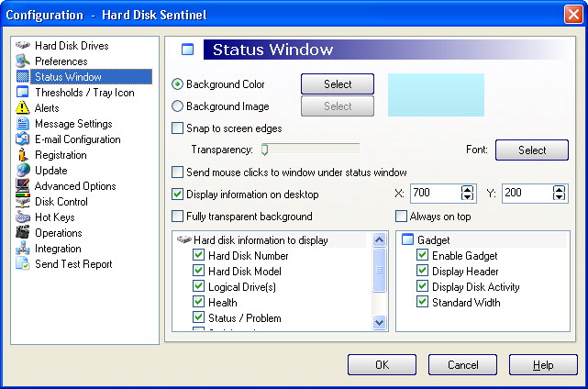Toggle the Logical Drive(s) checkbox
Viewport: 588px width, 389px height.
pos(198,286)
